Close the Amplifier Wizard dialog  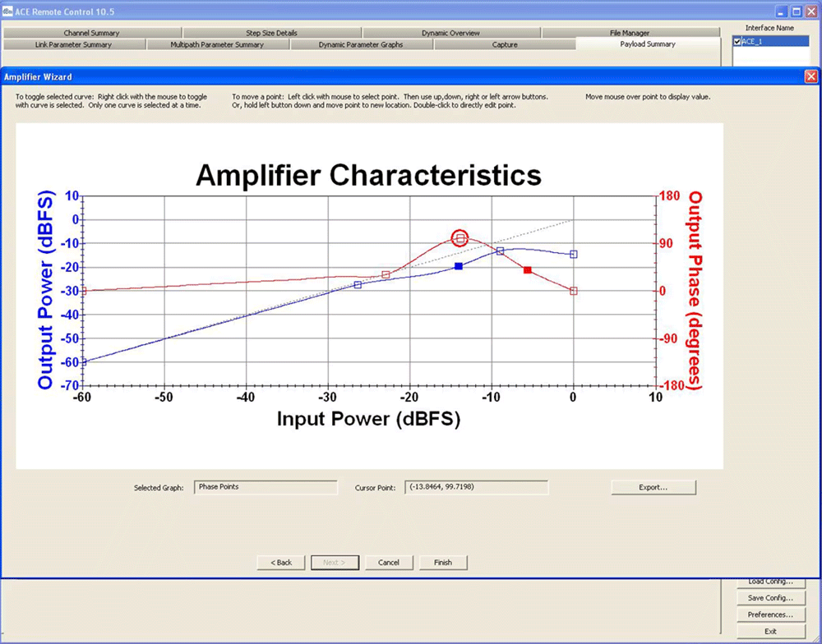810,76
